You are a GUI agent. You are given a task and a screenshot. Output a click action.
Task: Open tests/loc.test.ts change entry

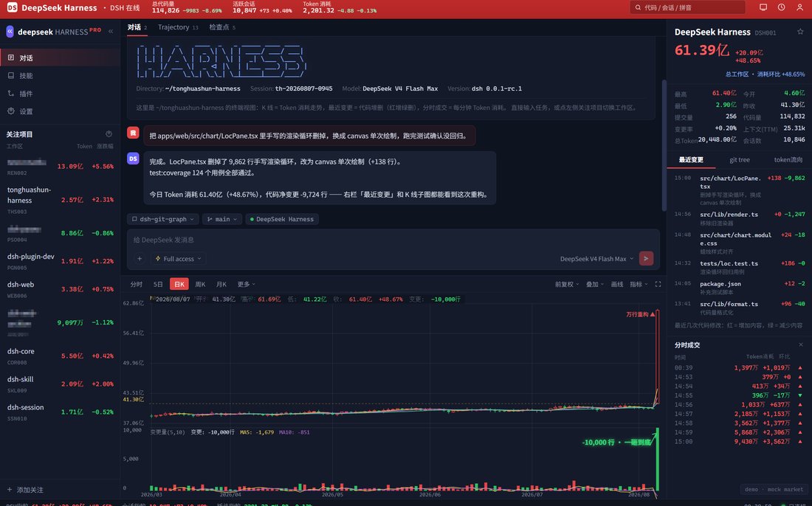coord(740,268)
